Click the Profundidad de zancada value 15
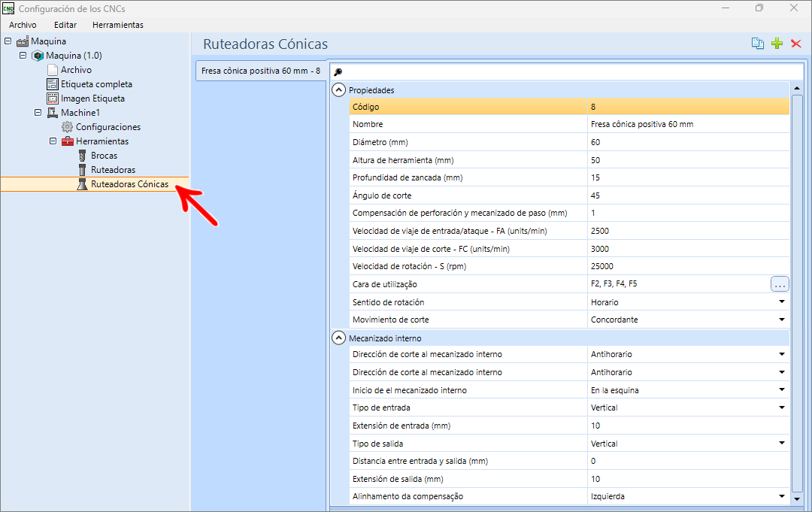 coord(688,177)
